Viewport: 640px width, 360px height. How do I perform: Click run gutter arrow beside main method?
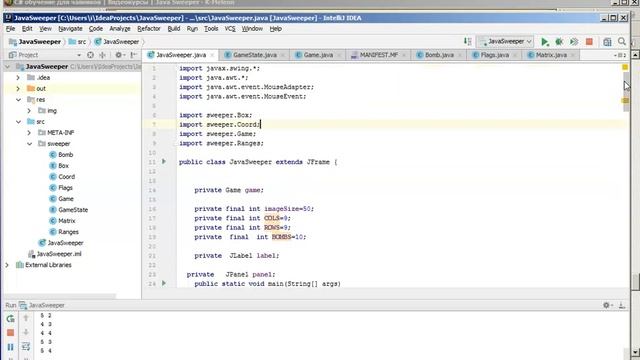point(164,283)
